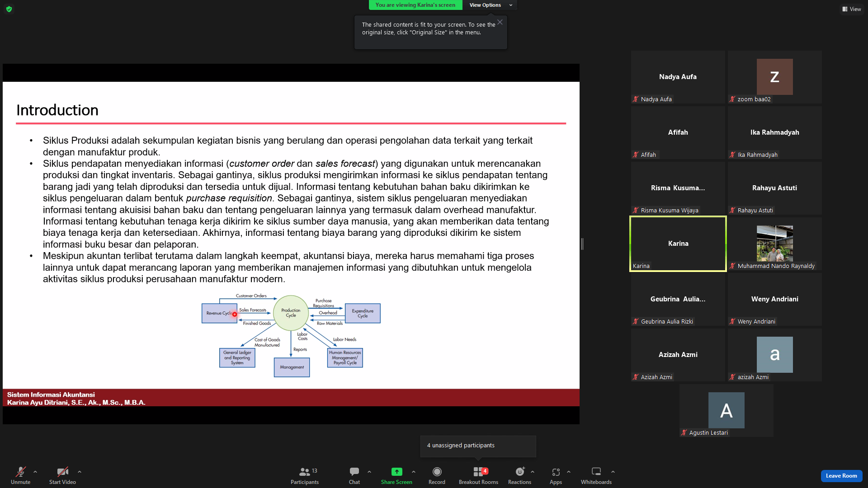Select Azizah Azmi's name-only tile
Viewport: 868px width, 488px height.
coord(678,355)
